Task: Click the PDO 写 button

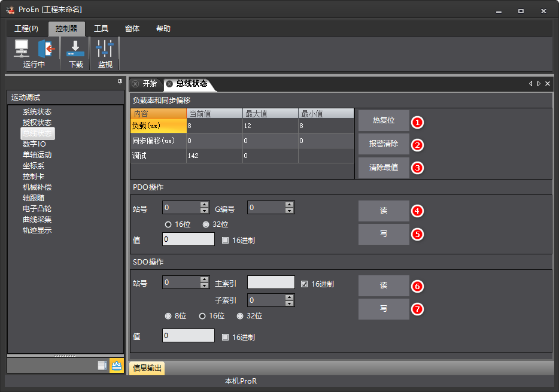Action: 384,234
